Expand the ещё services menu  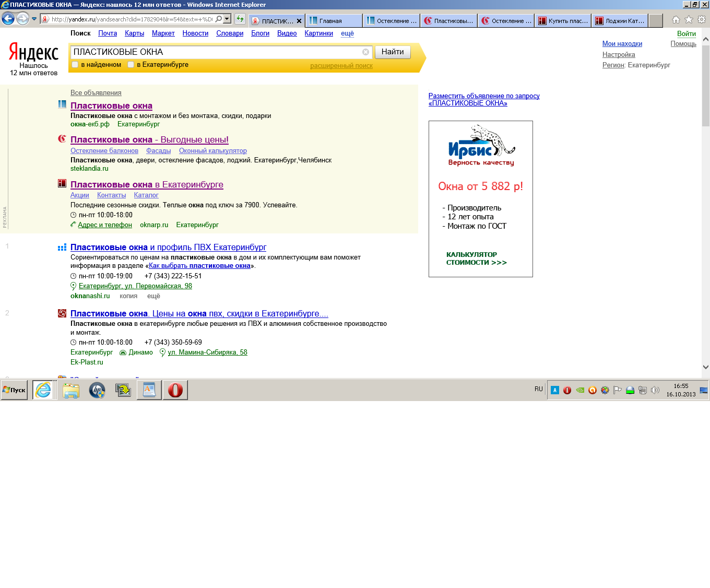(x=347, y=33)
